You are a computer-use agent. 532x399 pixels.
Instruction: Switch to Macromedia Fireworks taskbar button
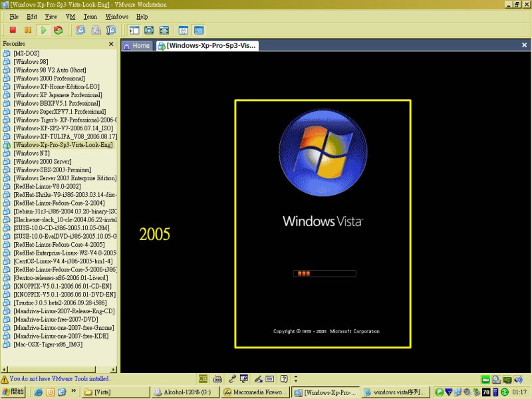[255, 392]
